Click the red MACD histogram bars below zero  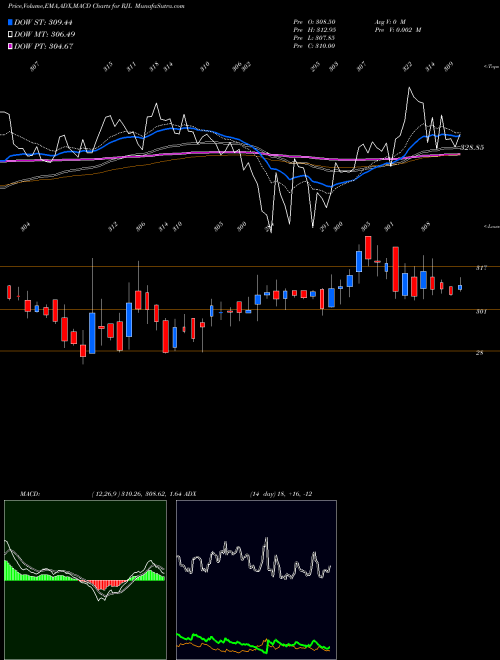104,585
